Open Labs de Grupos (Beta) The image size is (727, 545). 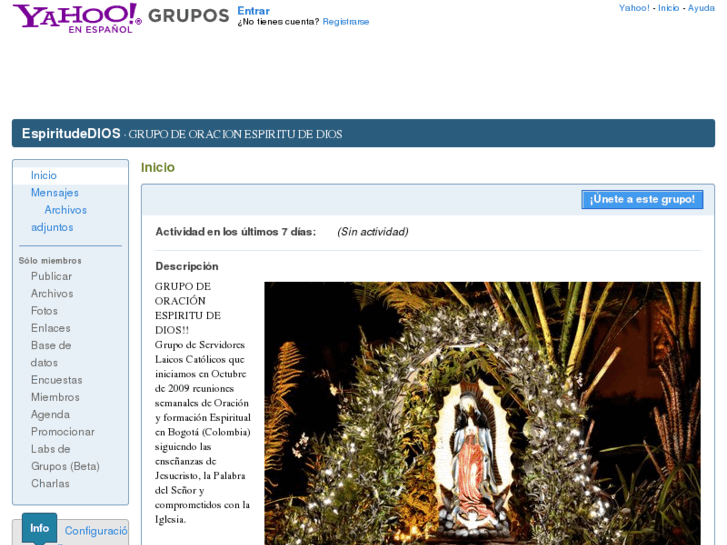65,457
